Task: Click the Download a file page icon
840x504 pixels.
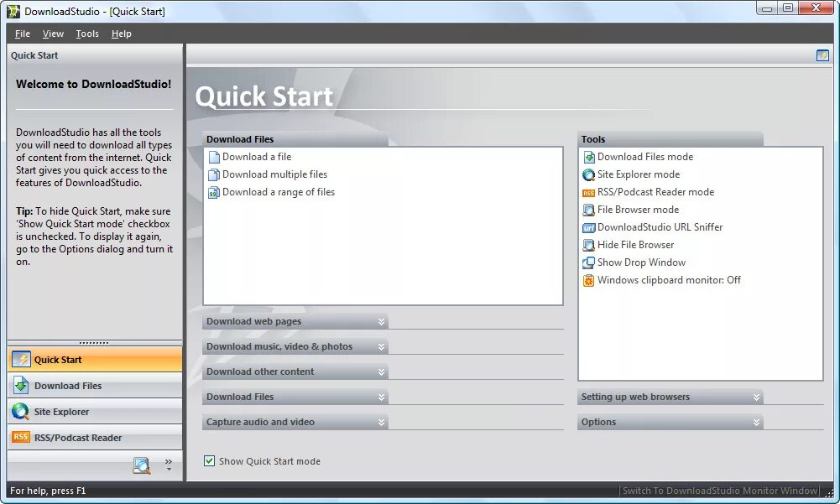Action: tap(214, 157)
